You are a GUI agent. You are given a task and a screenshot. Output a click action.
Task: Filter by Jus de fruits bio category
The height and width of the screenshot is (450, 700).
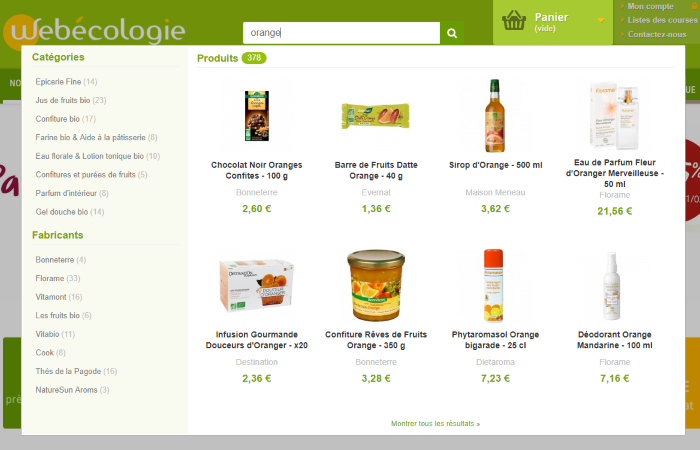[71, 100]
